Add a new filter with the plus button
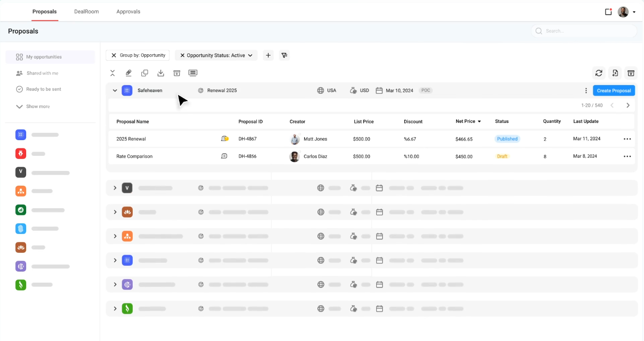The height and width of the screenshot is (341, 644). tap(268, 55)
